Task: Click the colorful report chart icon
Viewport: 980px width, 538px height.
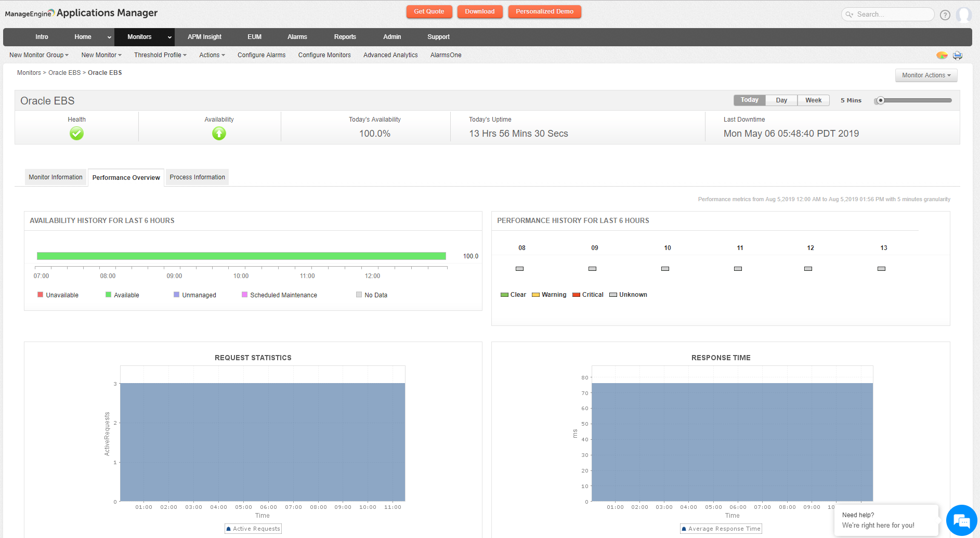Action: [942, 55]
